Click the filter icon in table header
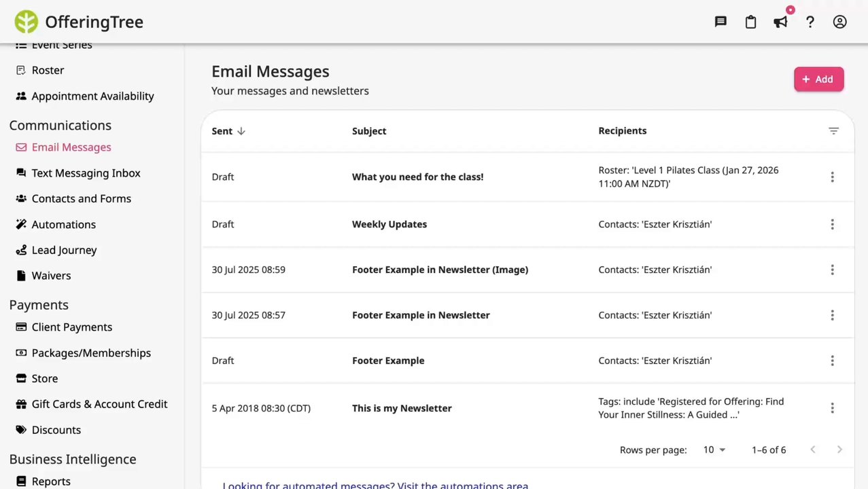This screenshot has width=868, height=489. pos(833,131)
